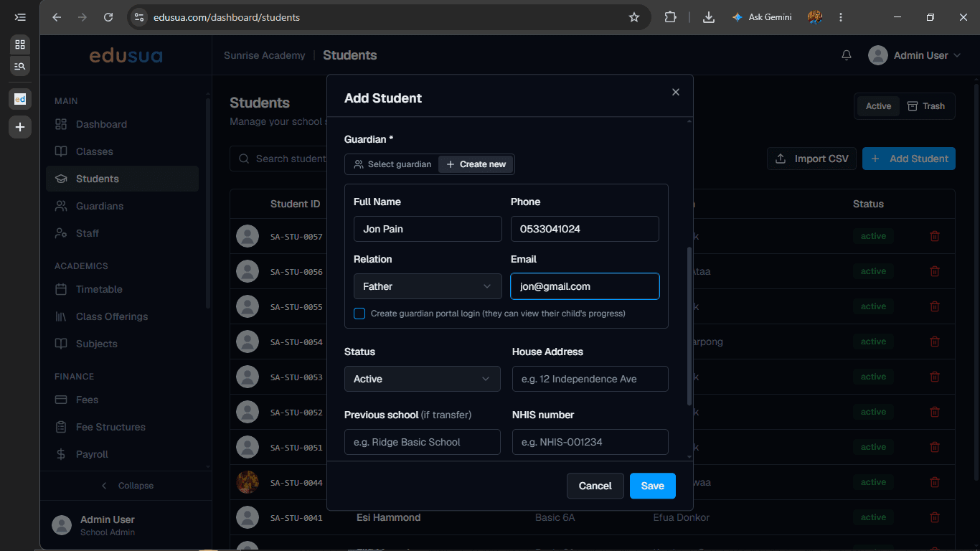Click the name Esi Hammond
Viewport: 980px width, 551px height.
click(388, 517)
